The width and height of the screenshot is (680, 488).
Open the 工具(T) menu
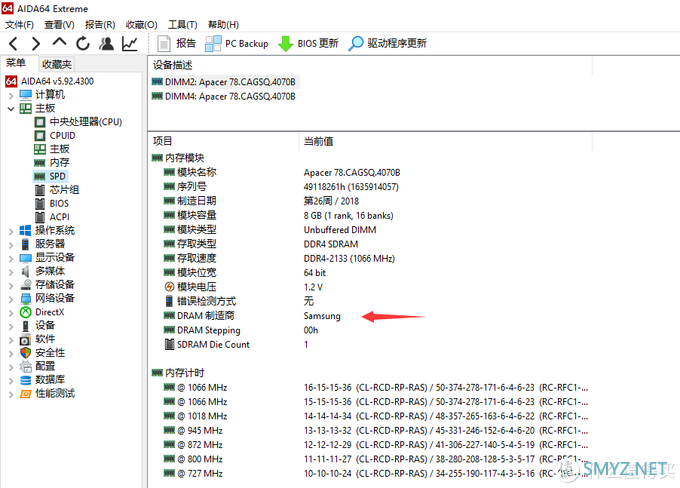tap(183, 25)
